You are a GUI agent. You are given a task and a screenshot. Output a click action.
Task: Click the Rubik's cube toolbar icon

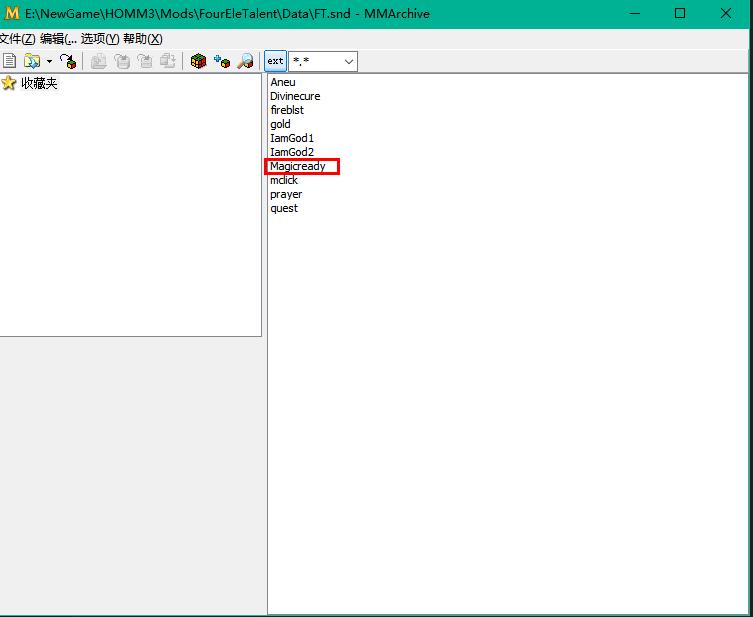(x=198, y=61)
